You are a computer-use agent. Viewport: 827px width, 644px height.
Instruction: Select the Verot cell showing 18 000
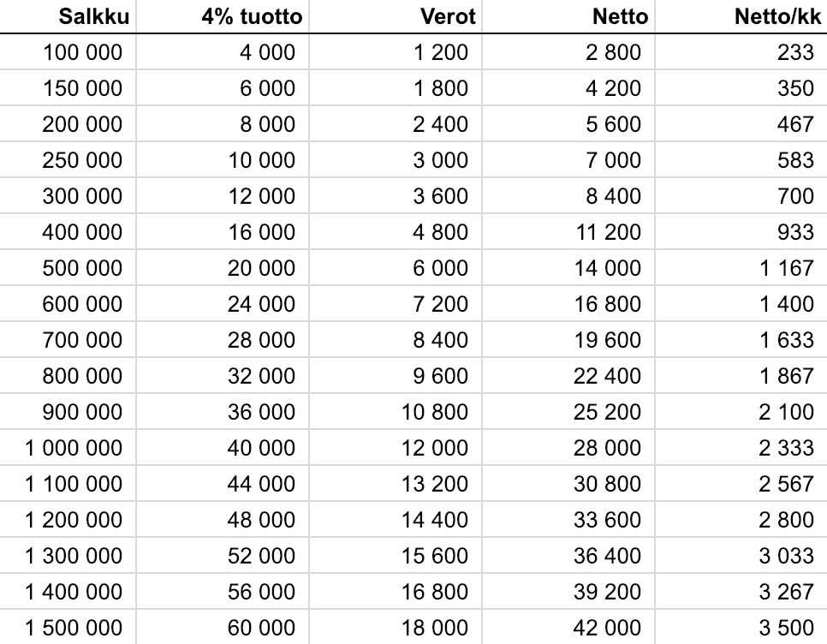[x=435, y=628]
